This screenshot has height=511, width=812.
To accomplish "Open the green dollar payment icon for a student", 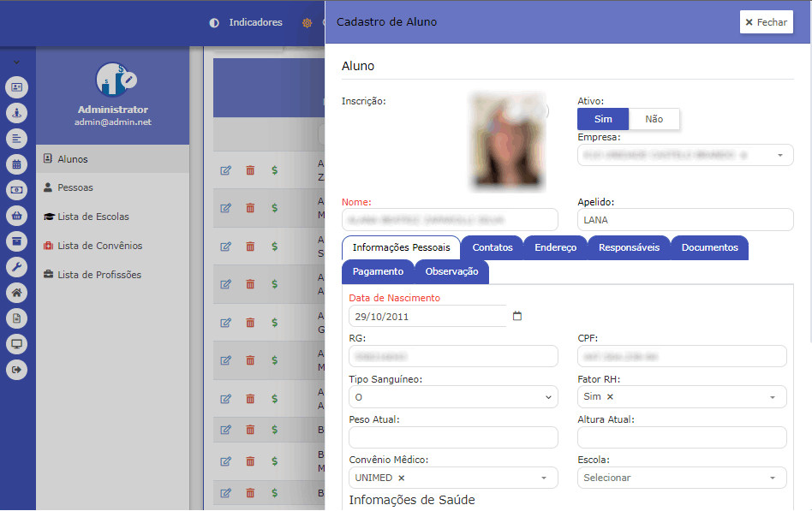I will 274,170.
